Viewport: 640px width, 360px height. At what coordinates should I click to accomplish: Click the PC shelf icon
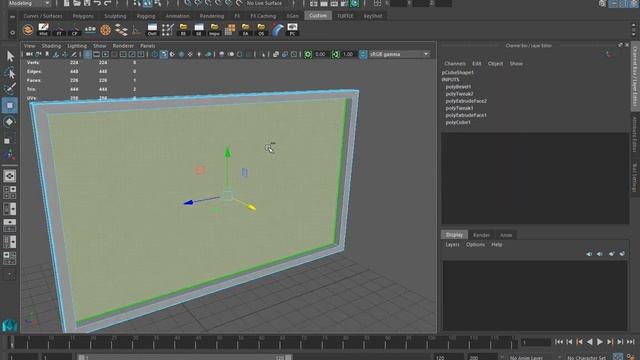coord(292,30)
